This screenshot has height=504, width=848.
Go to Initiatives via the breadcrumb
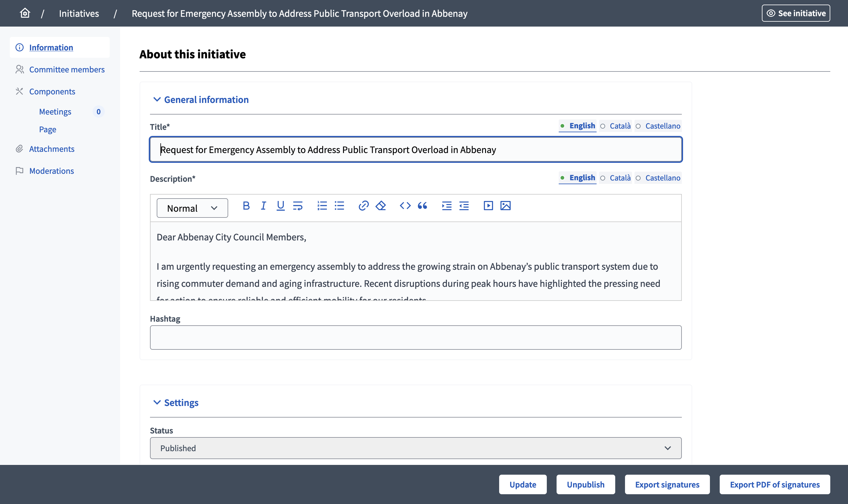pyautogui.click(x=79, y=13)
